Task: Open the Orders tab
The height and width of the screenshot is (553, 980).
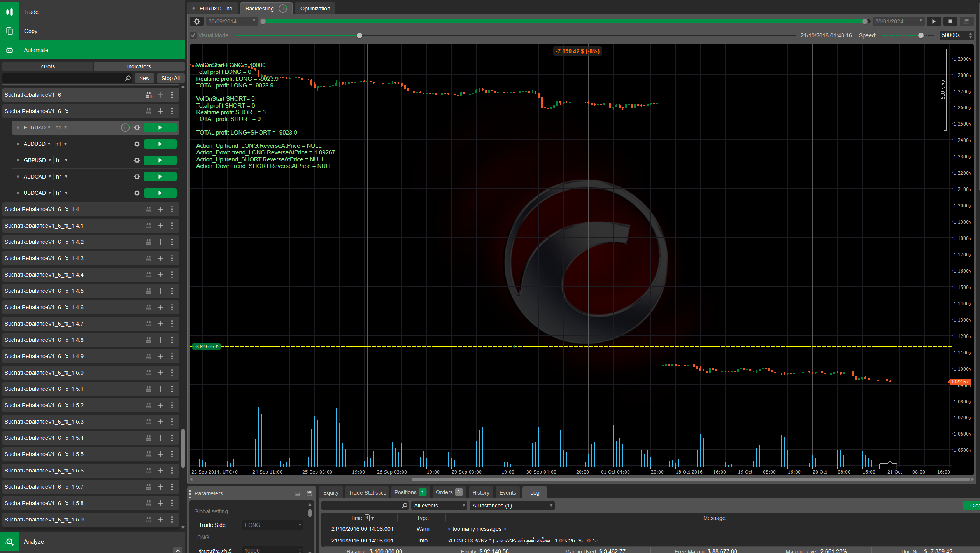Action: tap(449, 493)
